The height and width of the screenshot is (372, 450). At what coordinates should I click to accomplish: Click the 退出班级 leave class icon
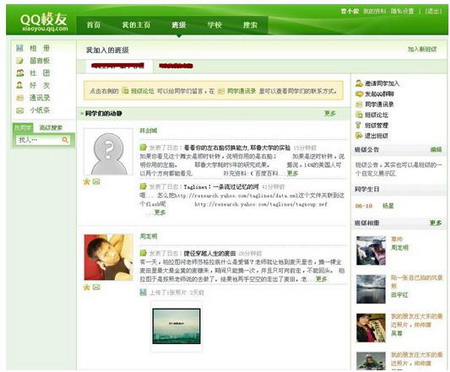click(359, 136)
